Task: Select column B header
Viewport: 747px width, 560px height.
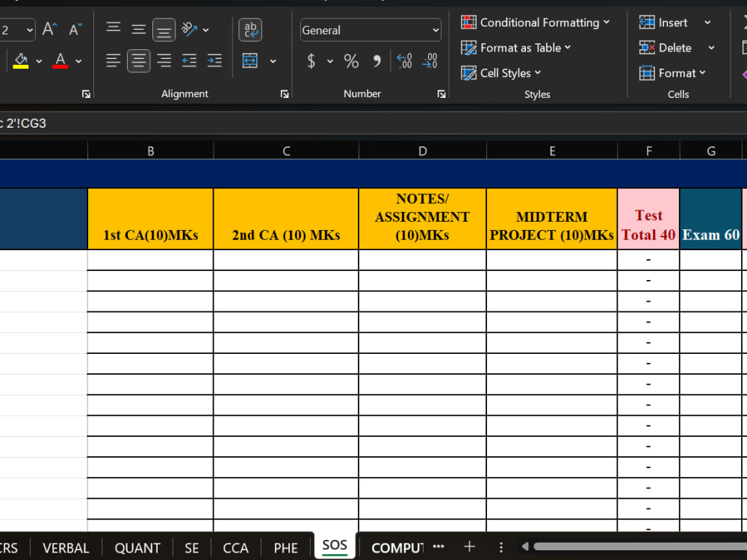Action: (x=151, y=151)
